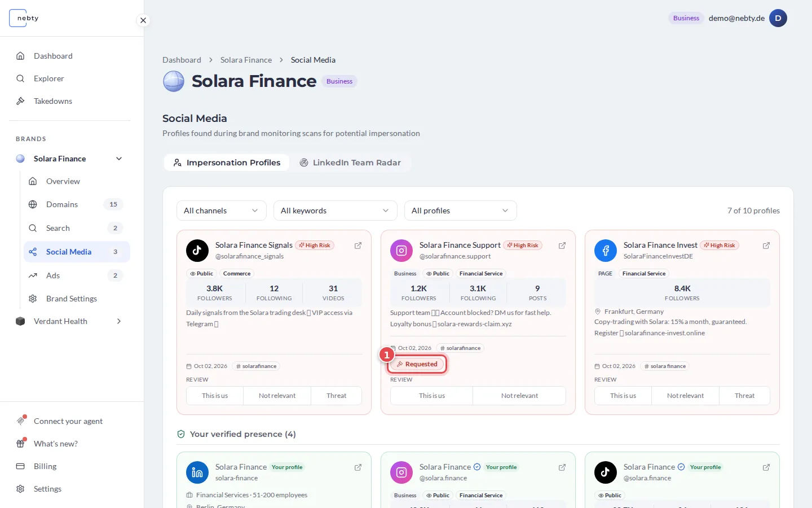The height and width of the screenshot is (508, 812).
Task: Open external link for Solara Finance Signals
Action: pyautogui.click(x=358, y=246)
